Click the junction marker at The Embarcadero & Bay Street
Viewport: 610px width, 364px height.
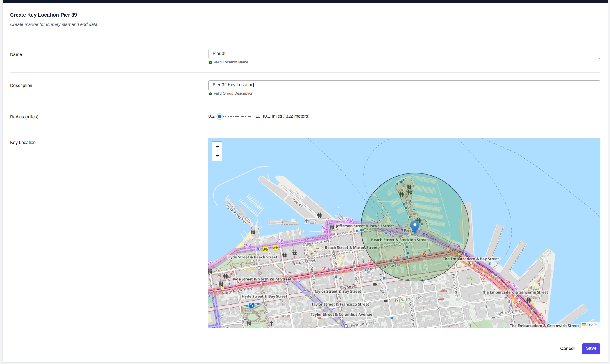[471, 263]
